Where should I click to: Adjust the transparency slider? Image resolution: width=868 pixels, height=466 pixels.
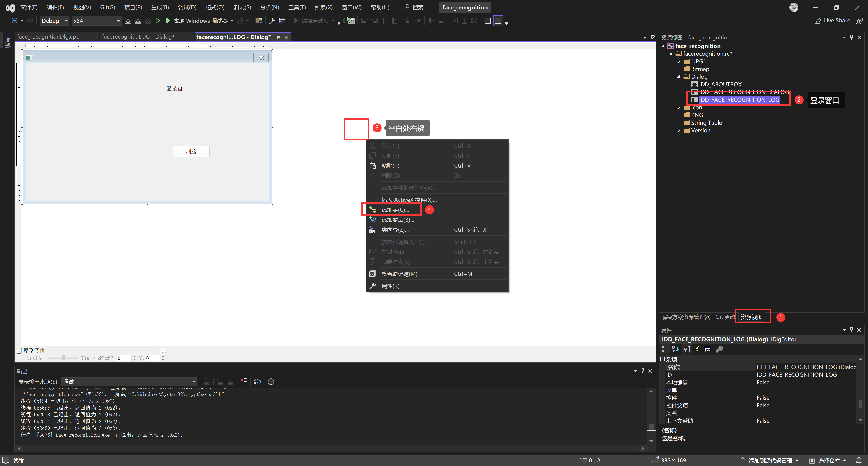click(x=63, y=358)
